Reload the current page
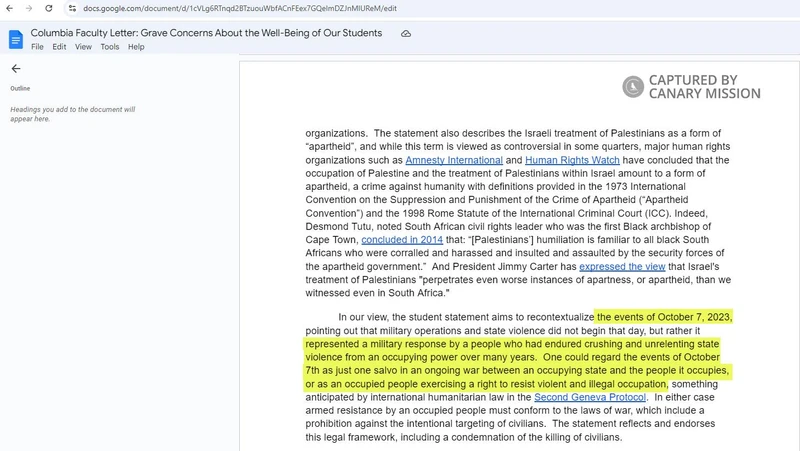The image size is (800, 451). tap(49, 8)
